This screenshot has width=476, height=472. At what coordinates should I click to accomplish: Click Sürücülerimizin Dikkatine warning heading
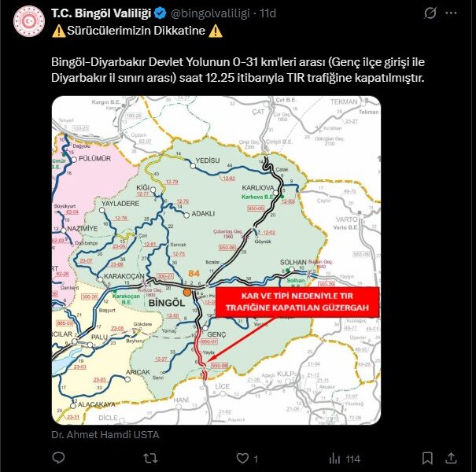click(137, 31)
